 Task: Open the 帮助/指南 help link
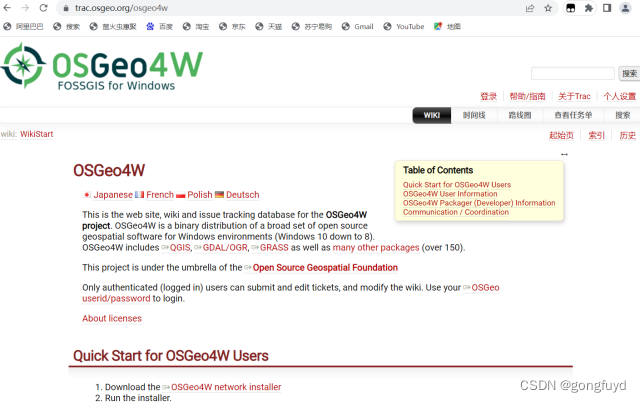click(527, 97)
